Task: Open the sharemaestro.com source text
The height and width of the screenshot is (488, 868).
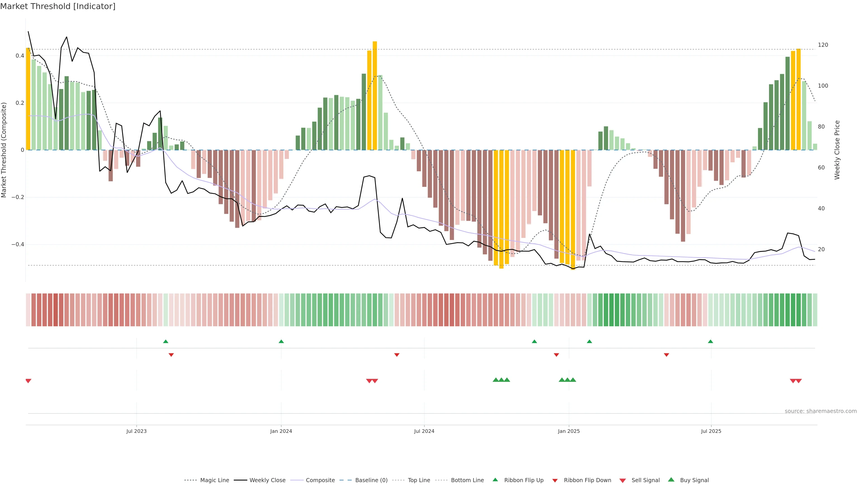Action: pos(821,411)
